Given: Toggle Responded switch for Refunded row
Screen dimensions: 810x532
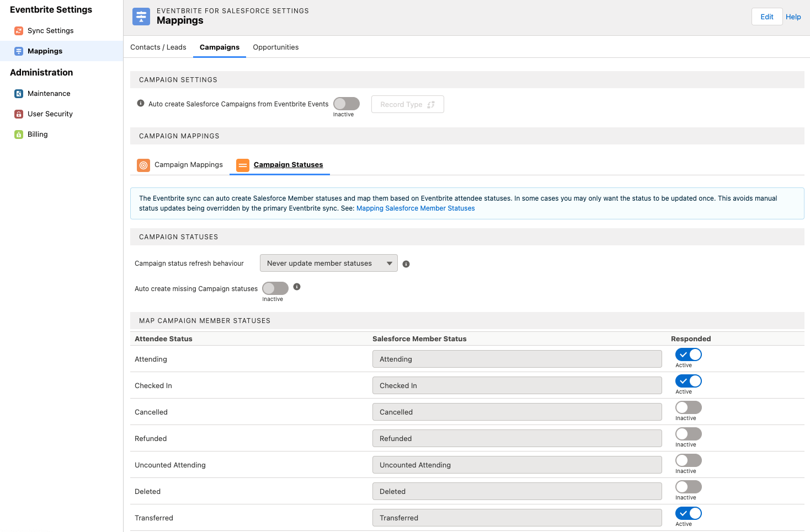Looking at the screenshot, I should [689, 434].
